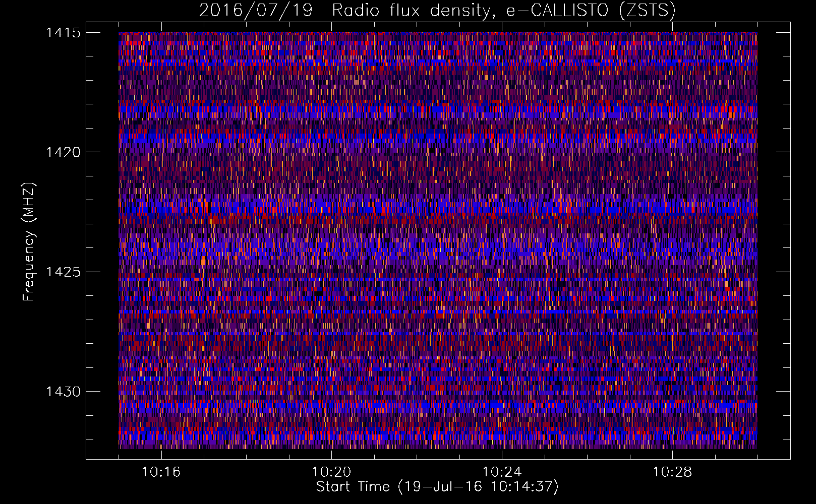This screenshot has width=816, height=504.
Task: Click the 1425 frequency axis label
Action: pos(63,272)
